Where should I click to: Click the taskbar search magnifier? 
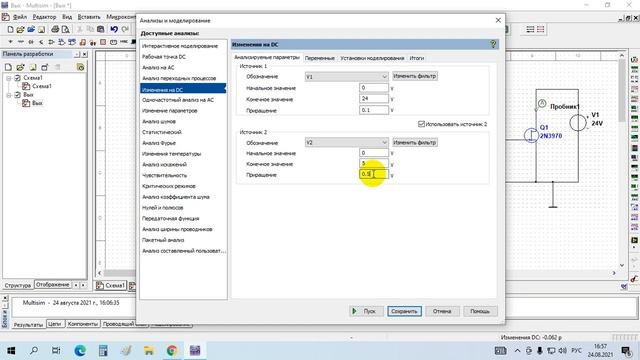pyautogui.click(x=34, y=350)
